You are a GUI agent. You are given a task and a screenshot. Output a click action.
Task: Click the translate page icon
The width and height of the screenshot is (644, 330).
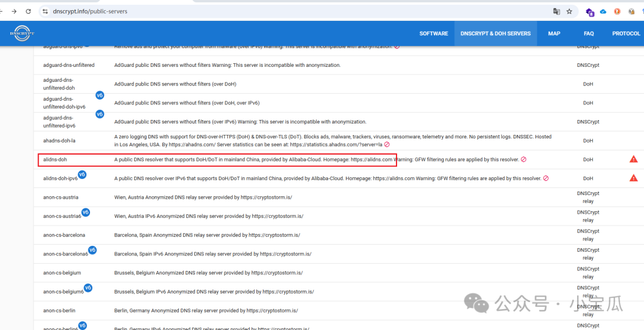[556, 11]
